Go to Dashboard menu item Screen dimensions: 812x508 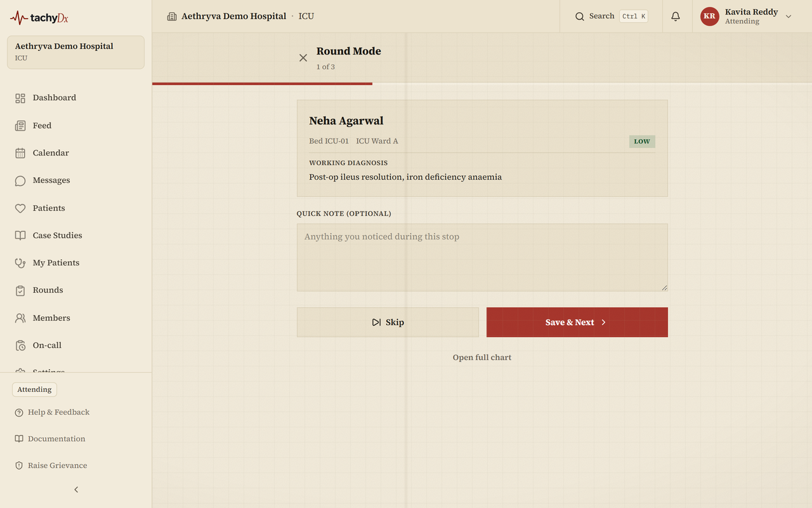pos(75,98)
